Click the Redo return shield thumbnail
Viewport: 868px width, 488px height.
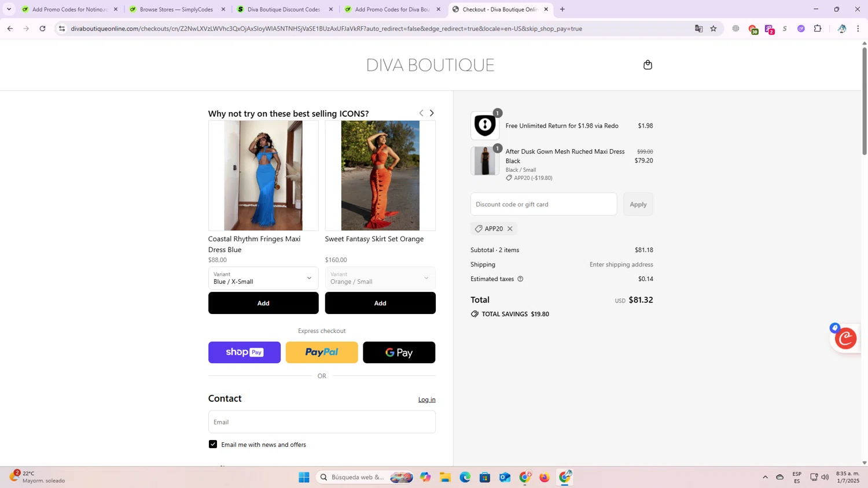tap(485, 125)
